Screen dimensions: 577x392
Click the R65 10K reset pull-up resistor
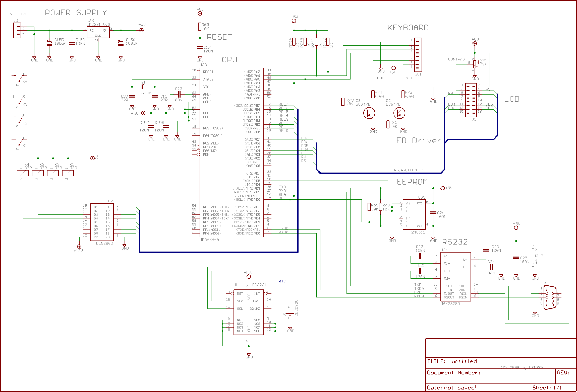point(200,27)
